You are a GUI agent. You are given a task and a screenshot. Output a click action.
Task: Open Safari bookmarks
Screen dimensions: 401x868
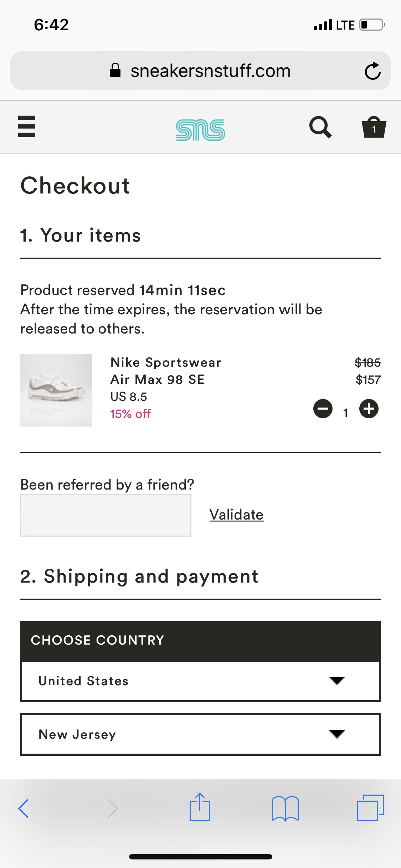click(x=285, y=808)
